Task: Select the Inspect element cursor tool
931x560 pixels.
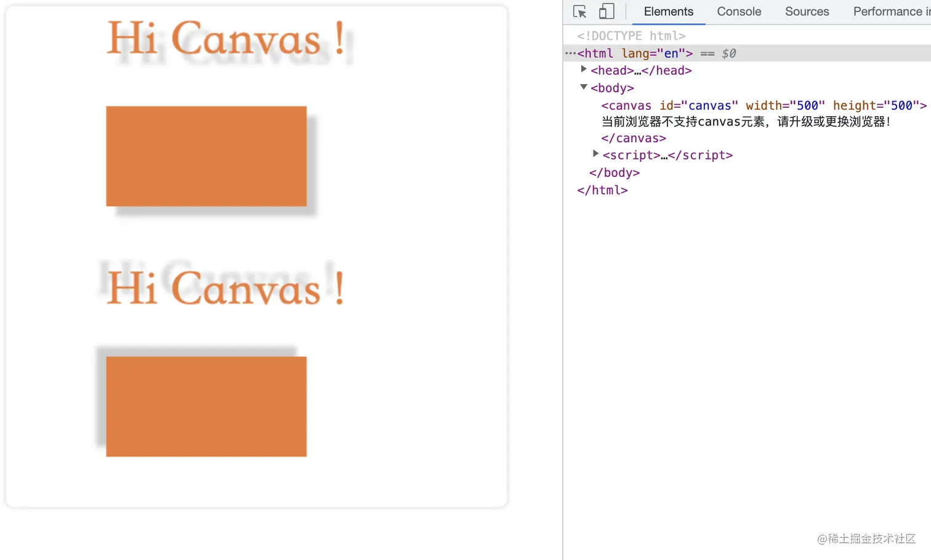Action: point(579,11)
